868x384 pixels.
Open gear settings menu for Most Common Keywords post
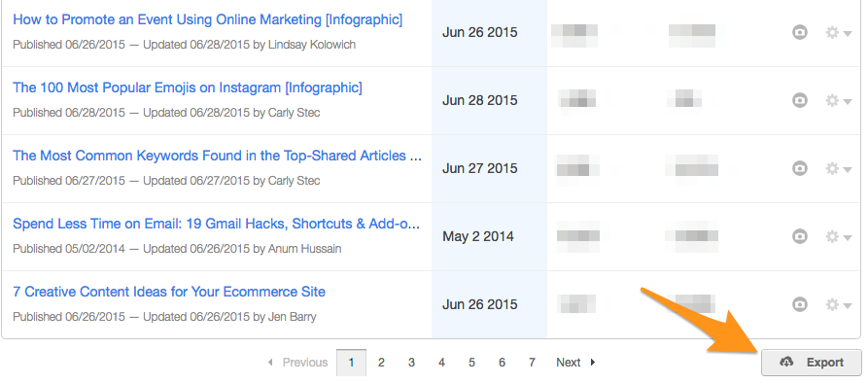(838, 168)
